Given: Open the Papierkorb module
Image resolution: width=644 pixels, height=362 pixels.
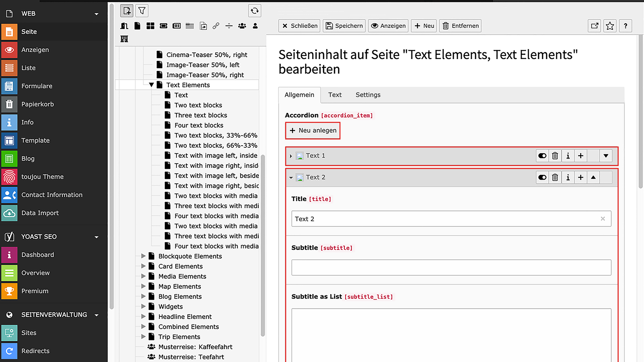Looking at the screenshot, I should (37, 104).
